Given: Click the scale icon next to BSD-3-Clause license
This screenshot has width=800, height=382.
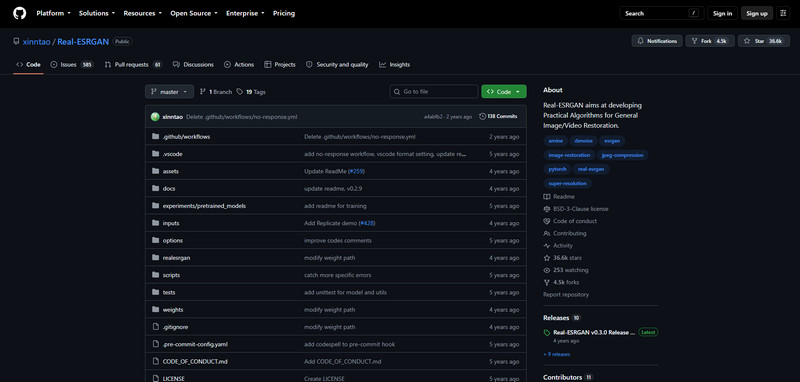Looking at the screenshot, I should pyautogui.click(x=547, y=209).
